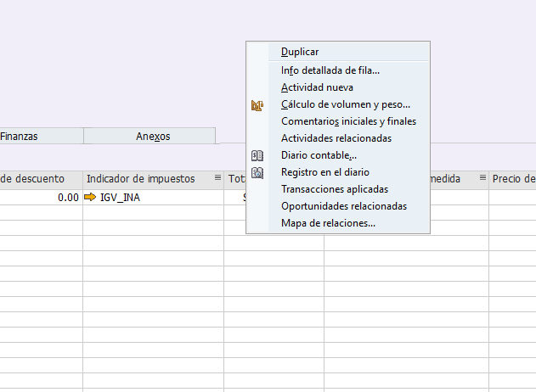
Task: Click the orange link arrow beside IGV_INA
Action: click(91, 197)
